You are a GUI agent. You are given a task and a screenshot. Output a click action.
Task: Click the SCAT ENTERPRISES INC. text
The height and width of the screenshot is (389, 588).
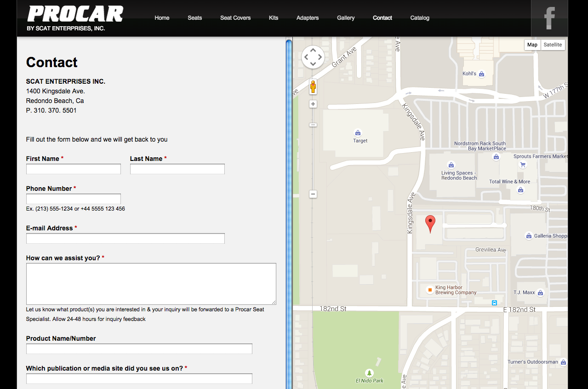click(x=66, y=81)
